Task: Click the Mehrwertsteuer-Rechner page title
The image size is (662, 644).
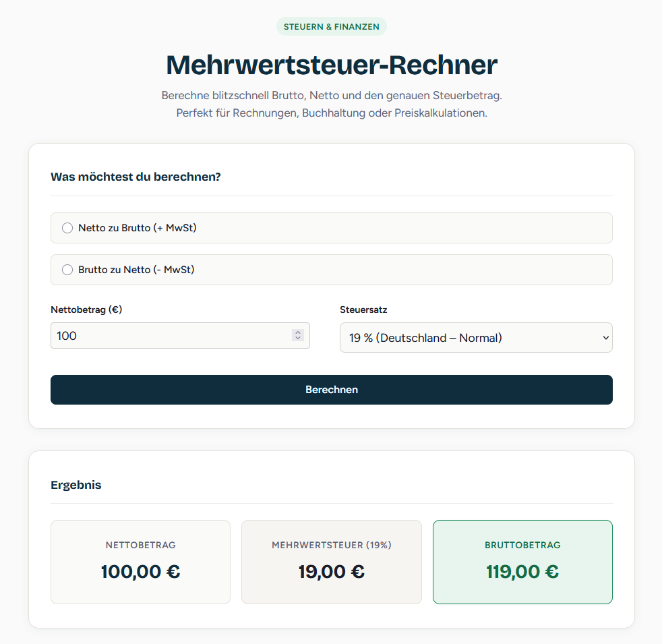Action: coord(331,65)
